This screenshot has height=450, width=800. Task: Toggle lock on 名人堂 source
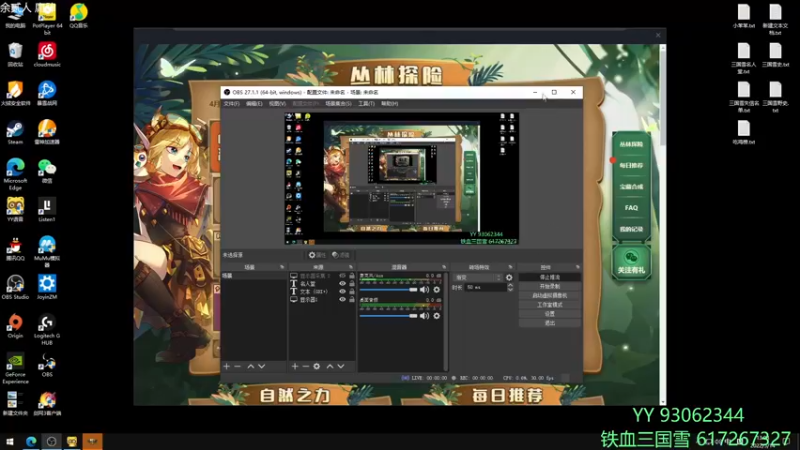[352, 284]
